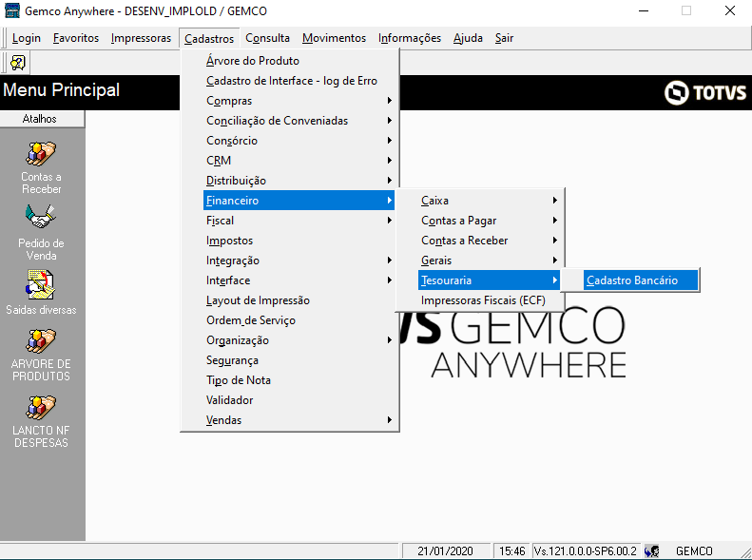
Task: Open the ARVORE DE PRODUTOS shortcut
Action: coord(41,341)
